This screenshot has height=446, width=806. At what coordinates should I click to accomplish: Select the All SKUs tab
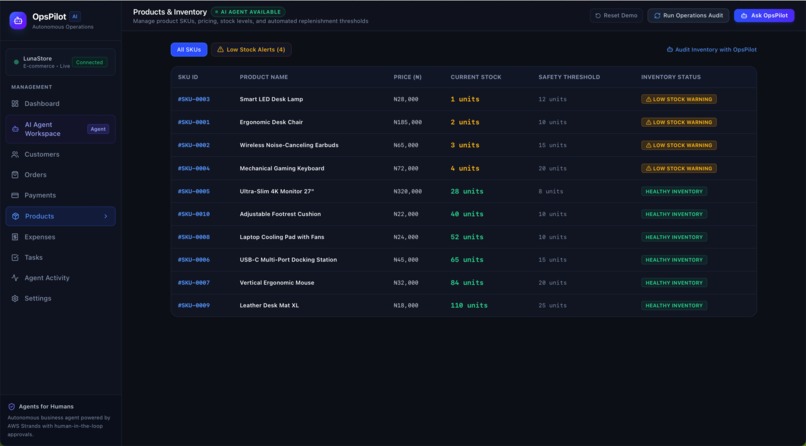[x=189, y=50]
